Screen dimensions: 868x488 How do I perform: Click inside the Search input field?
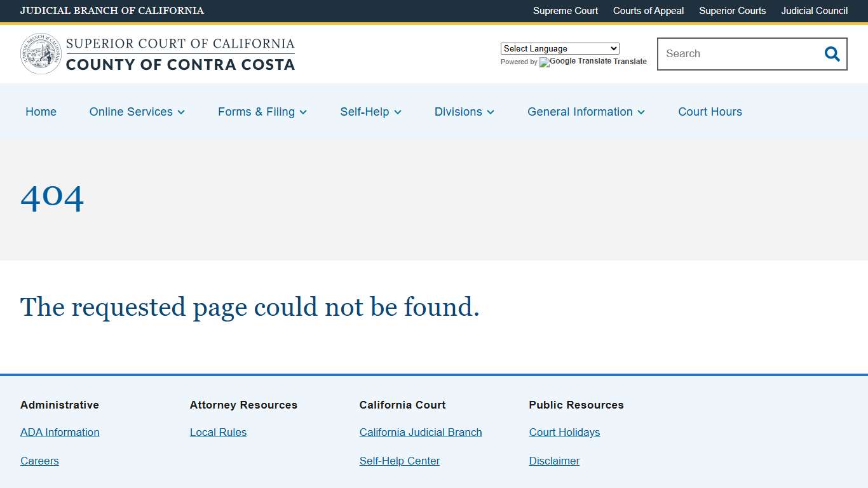(731, 54)
